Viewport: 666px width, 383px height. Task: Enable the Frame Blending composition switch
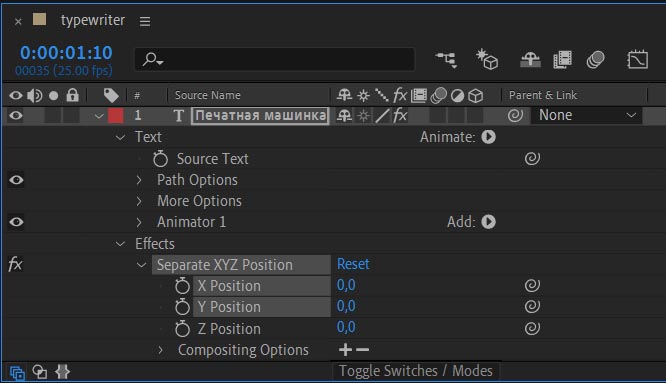(x=562, y=60)
